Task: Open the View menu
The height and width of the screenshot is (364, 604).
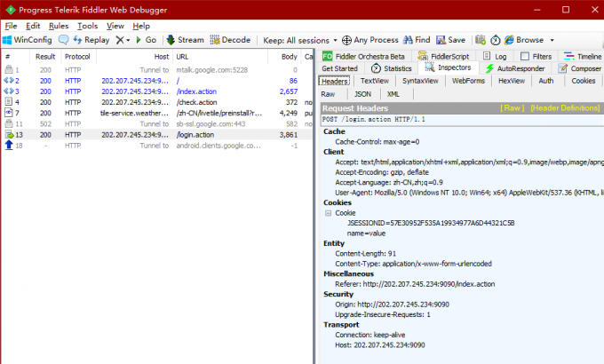Action: [115, 26]
